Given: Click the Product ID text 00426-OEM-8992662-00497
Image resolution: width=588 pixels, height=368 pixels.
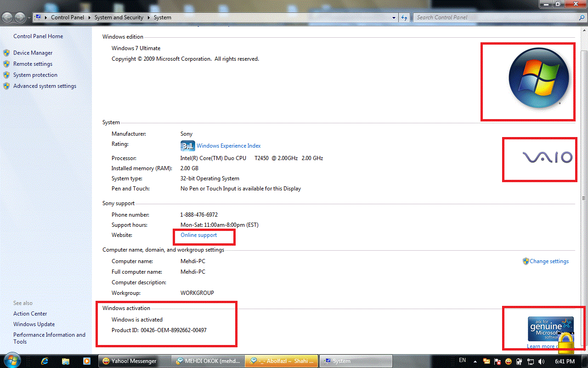Looking at the screenshot, I should coord(174,330).
